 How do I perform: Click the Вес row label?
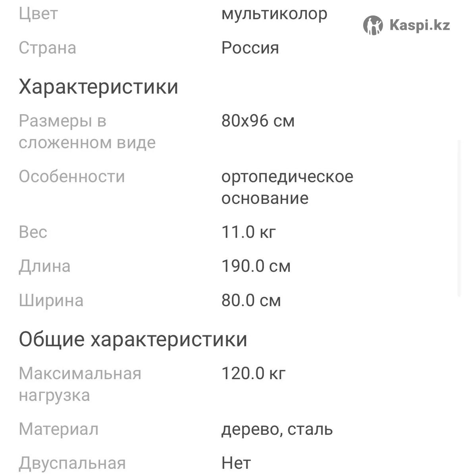[33, 232]
